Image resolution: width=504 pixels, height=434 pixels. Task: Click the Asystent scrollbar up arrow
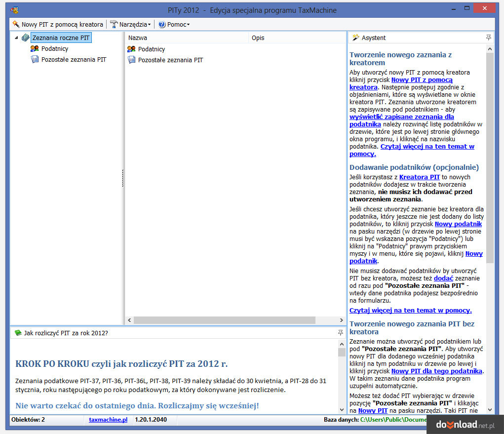(490, 49)
